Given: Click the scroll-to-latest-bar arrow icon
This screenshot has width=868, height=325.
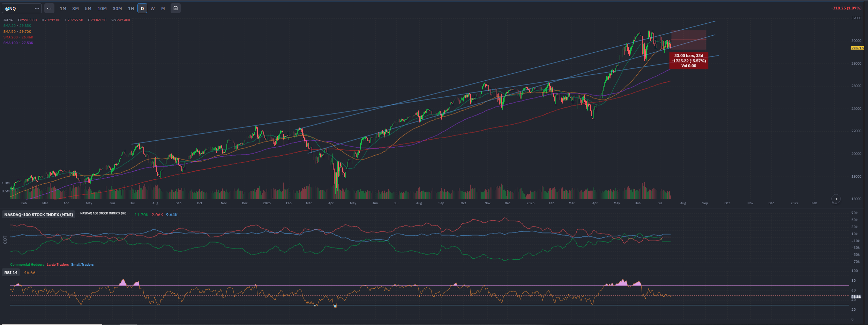Looking at the screenshot, I should [x=836, y=199].
